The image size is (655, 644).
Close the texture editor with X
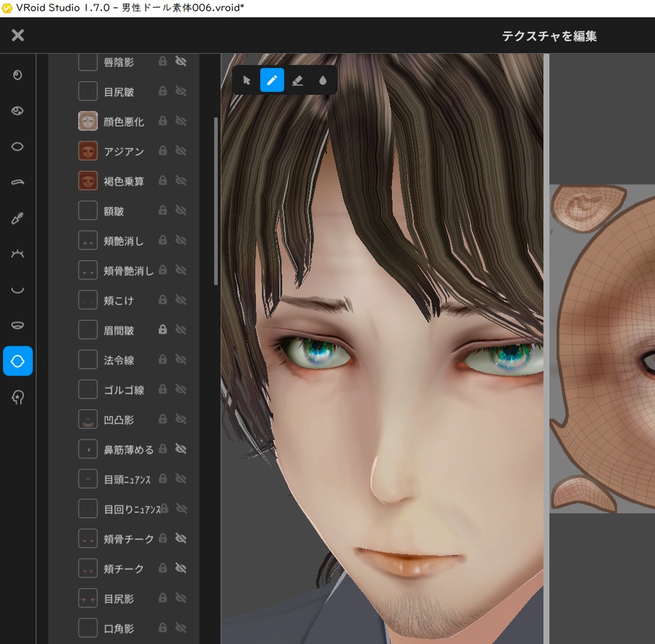click(x=17, y=35)
